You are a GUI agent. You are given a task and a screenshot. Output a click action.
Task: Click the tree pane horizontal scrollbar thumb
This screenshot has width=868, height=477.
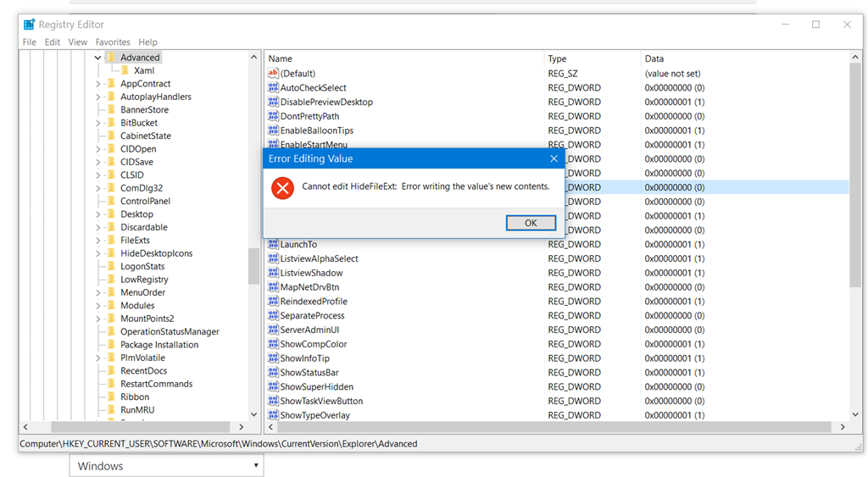click(140, 427)
